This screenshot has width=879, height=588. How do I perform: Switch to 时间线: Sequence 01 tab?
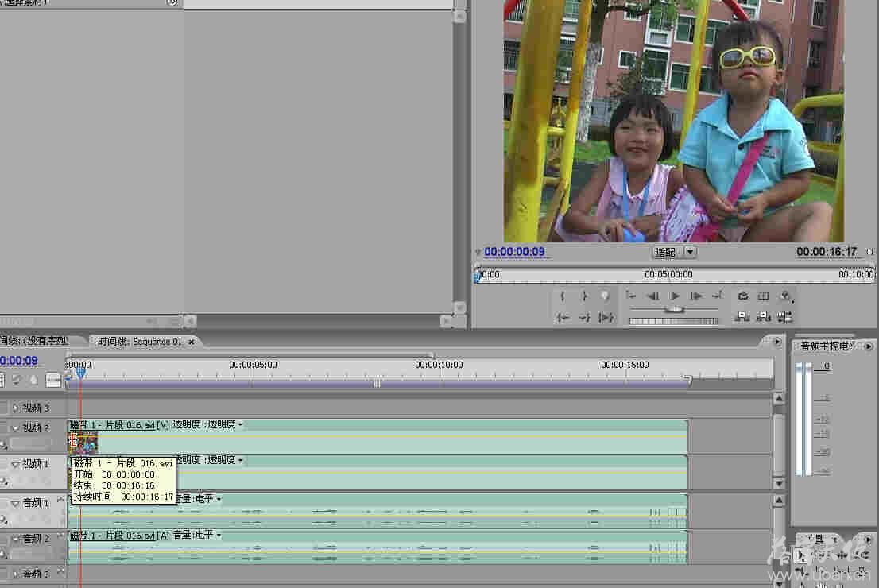(x=140, y=342)
